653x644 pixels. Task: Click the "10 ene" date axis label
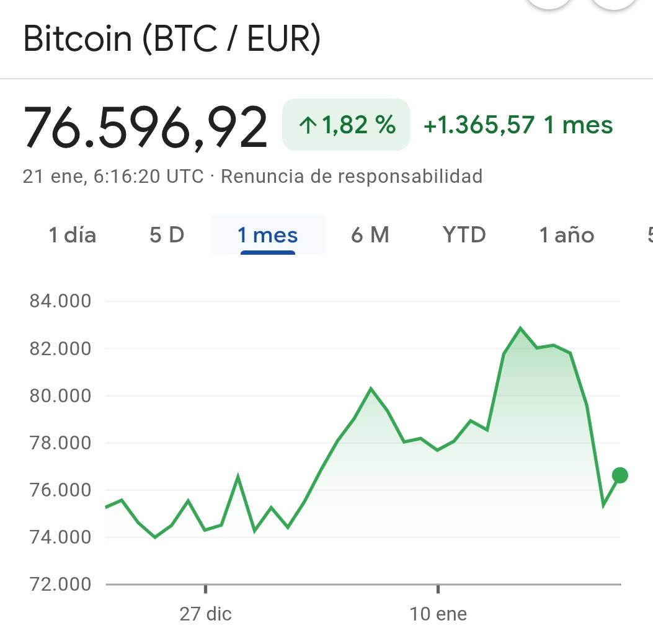coord(438,614)
